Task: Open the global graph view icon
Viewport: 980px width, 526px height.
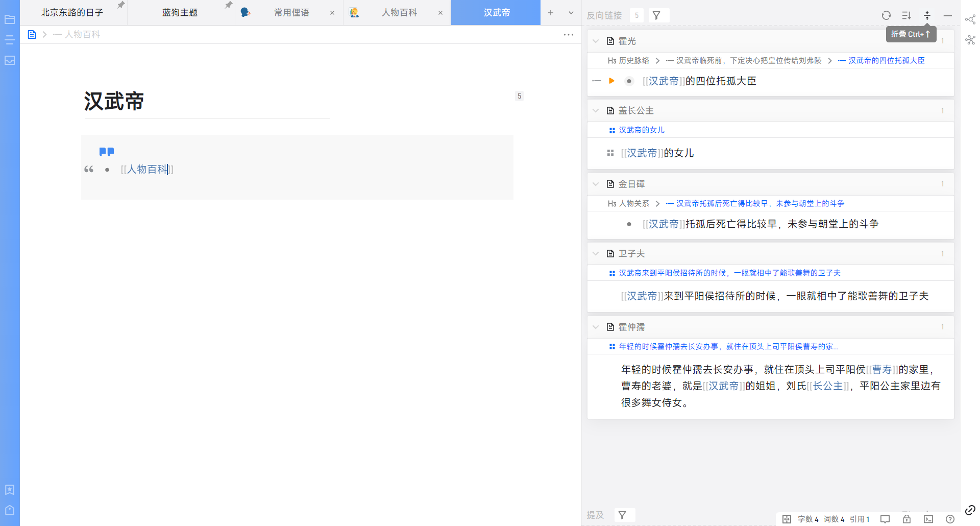Action: click(970, 40)
